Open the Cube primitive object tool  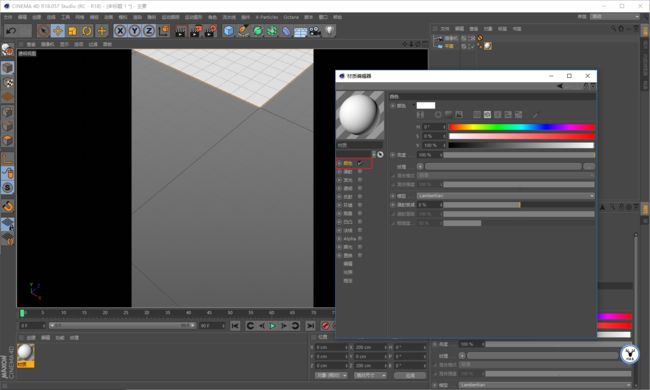228,31
